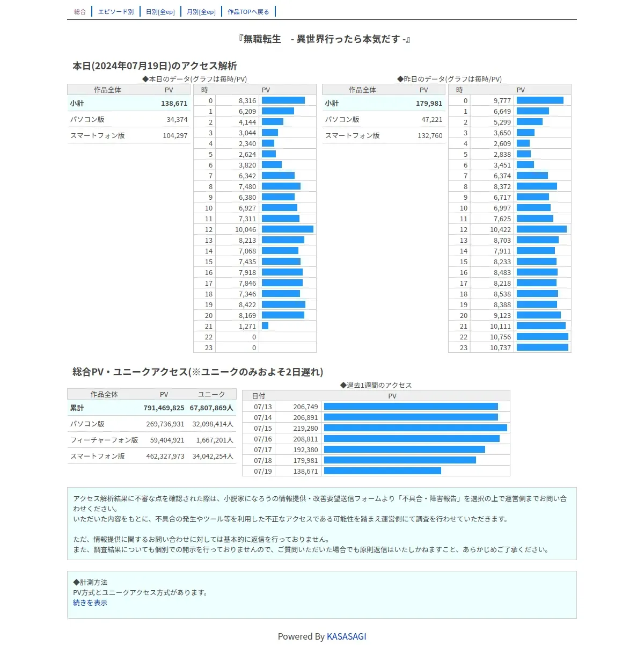Click the 日付 column header
This screenshot has height=645, width=644.
259,396
